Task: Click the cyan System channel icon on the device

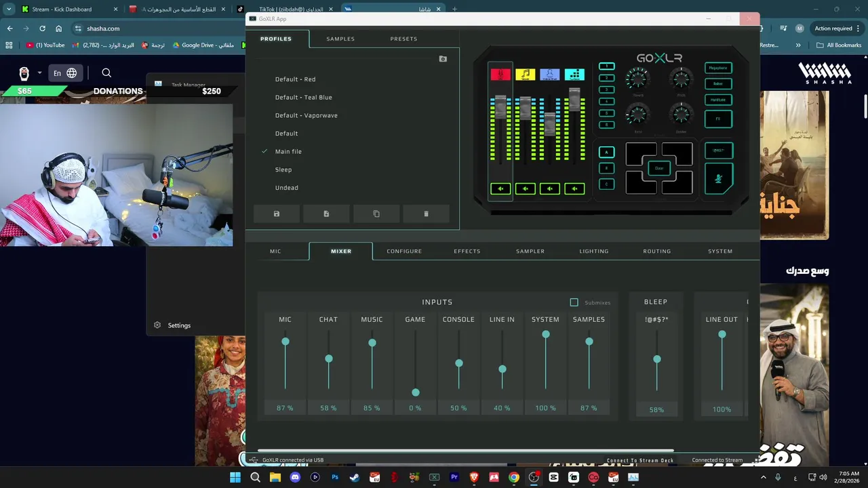Action: [x=574, y=75]
